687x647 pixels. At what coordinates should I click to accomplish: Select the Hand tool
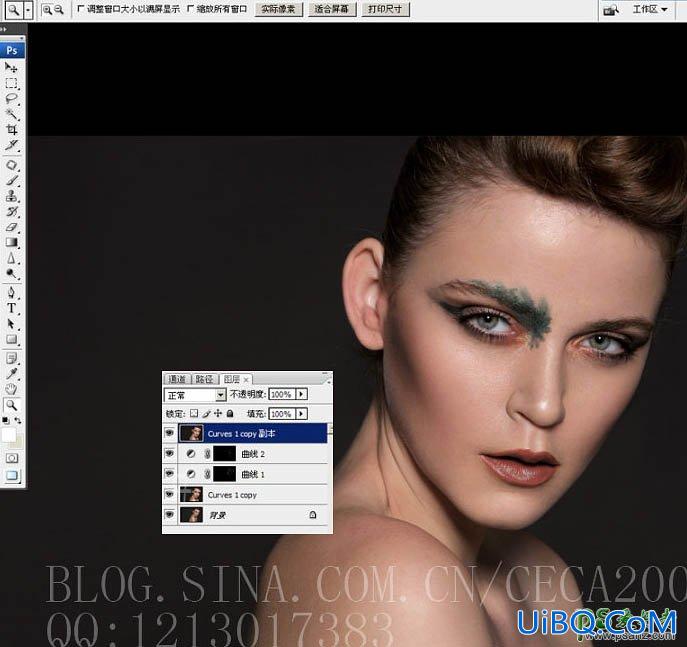point(11,389)
